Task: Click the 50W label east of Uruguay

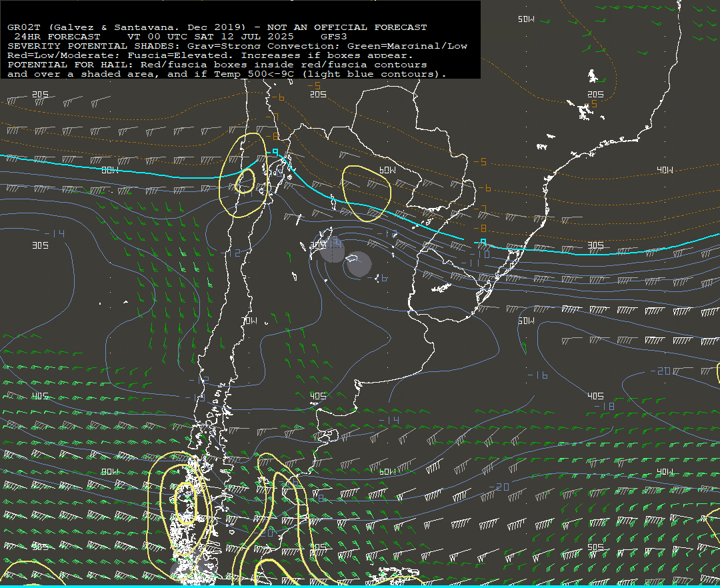Action: [526, 321]
